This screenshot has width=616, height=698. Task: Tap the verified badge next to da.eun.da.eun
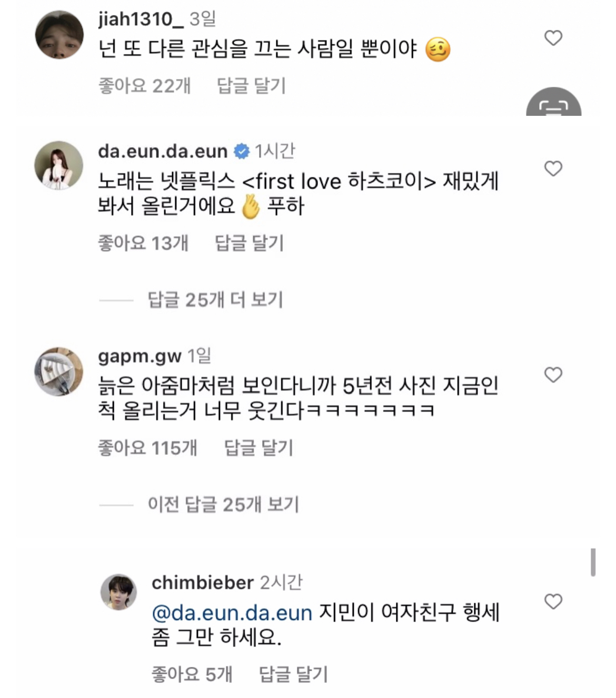pyautogui.click(x=242, y=152)
